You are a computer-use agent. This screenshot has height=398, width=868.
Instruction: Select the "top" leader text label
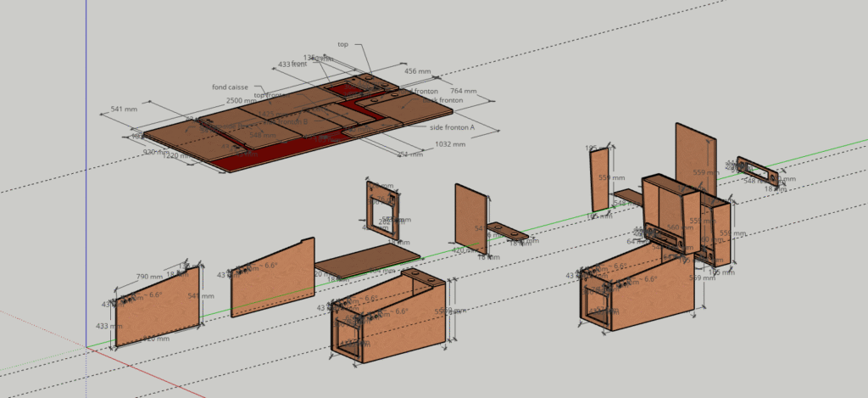(342, 44)
